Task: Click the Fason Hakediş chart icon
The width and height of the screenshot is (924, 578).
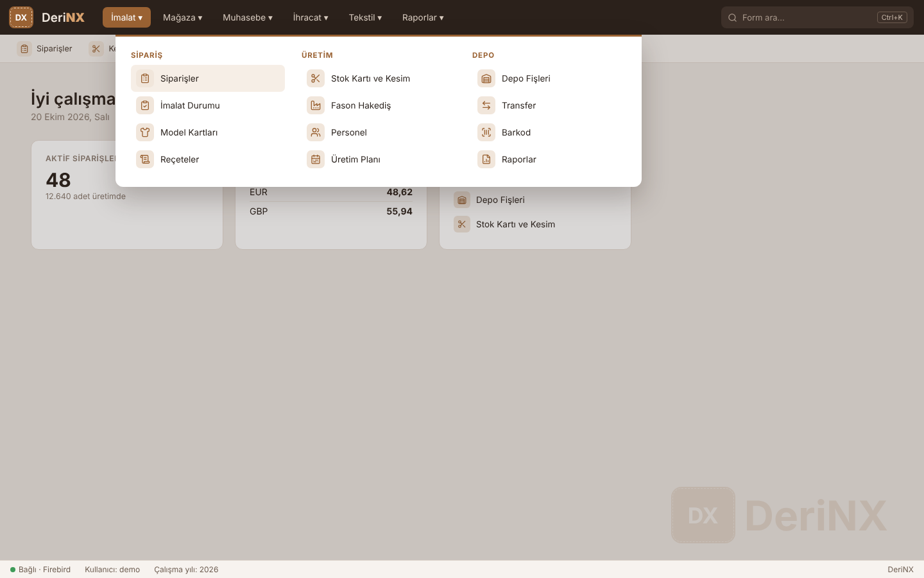Action: point(316,105)
